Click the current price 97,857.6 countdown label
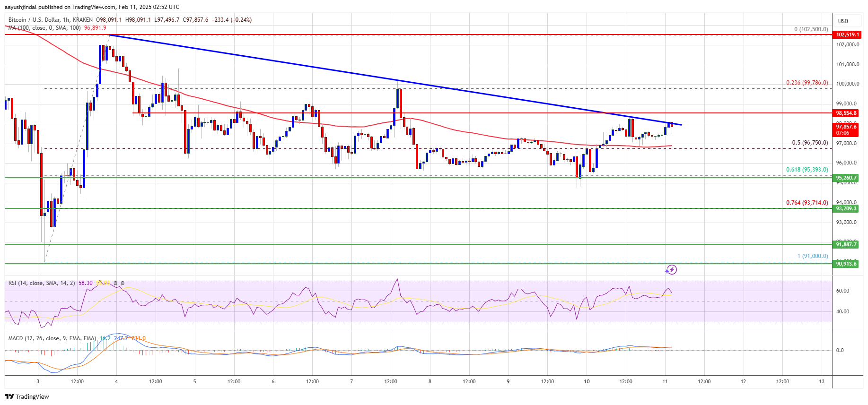868x405 pixels. [x=846, y=129]
